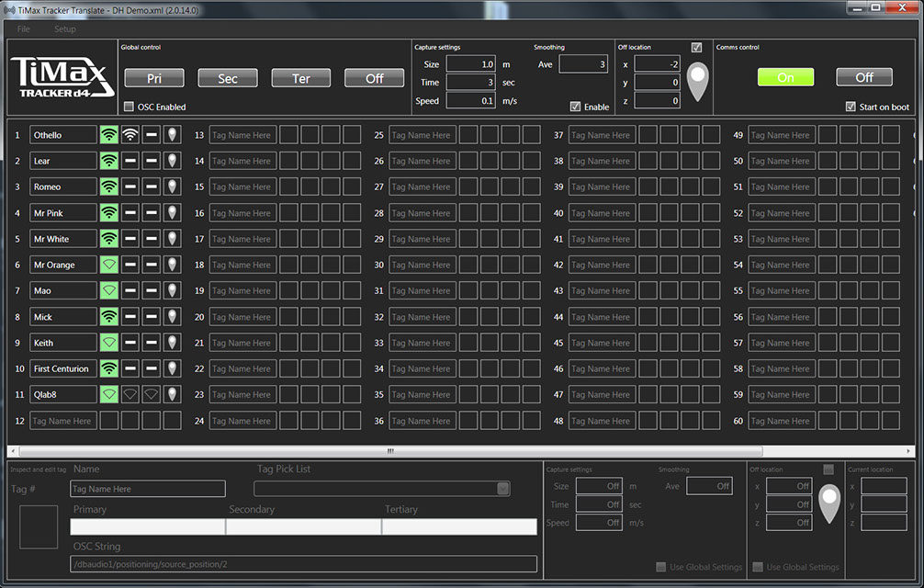
Task: Click the location pin icon for Lear
Action: click(x=172, y=161)
